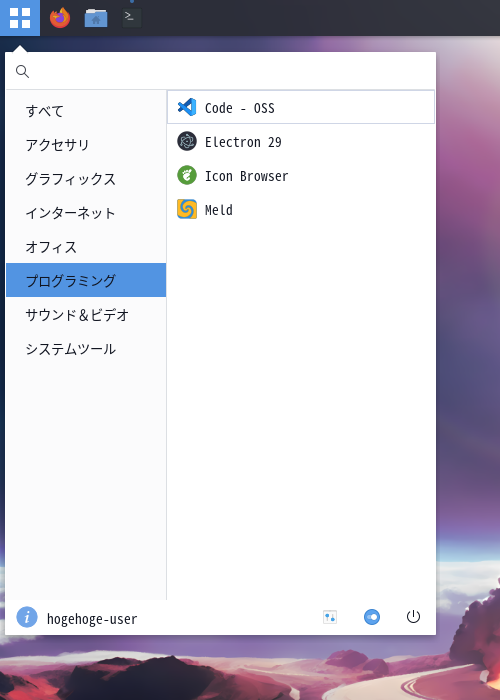Click the Meld icon

(x=187, y=209)
